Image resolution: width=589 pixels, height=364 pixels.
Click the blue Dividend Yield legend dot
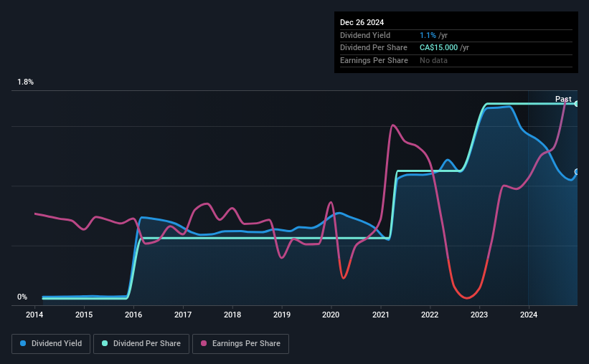pos(23,343)
